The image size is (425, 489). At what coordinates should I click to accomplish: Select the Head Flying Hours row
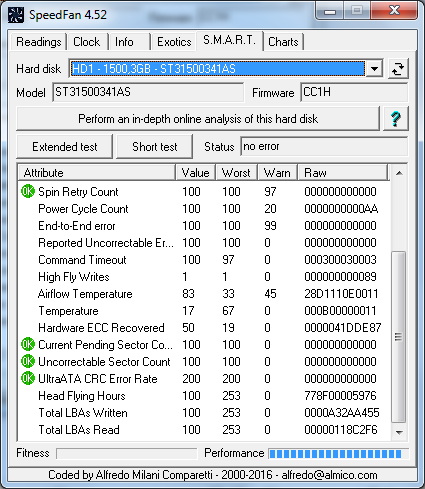coord(203,396)
